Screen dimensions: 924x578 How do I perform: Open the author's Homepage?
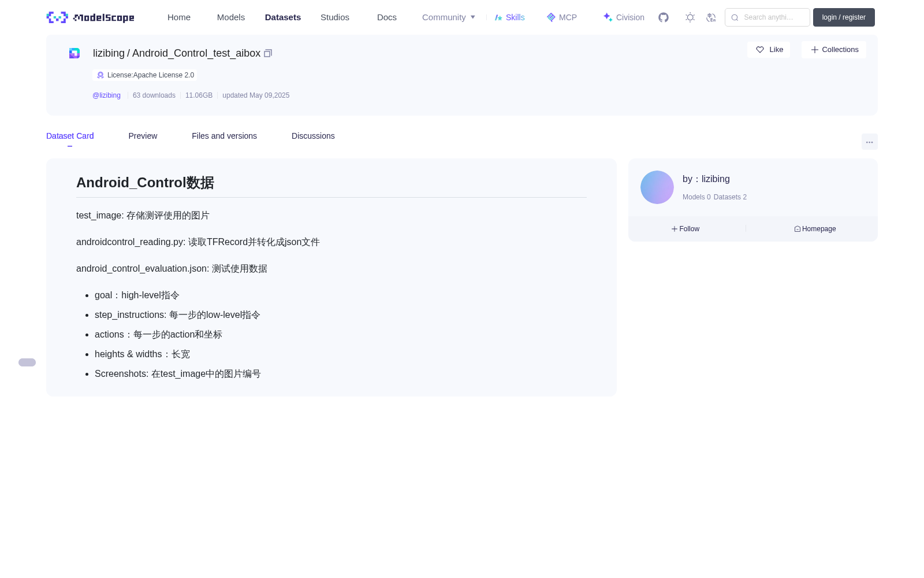click(x=815, y=229)
